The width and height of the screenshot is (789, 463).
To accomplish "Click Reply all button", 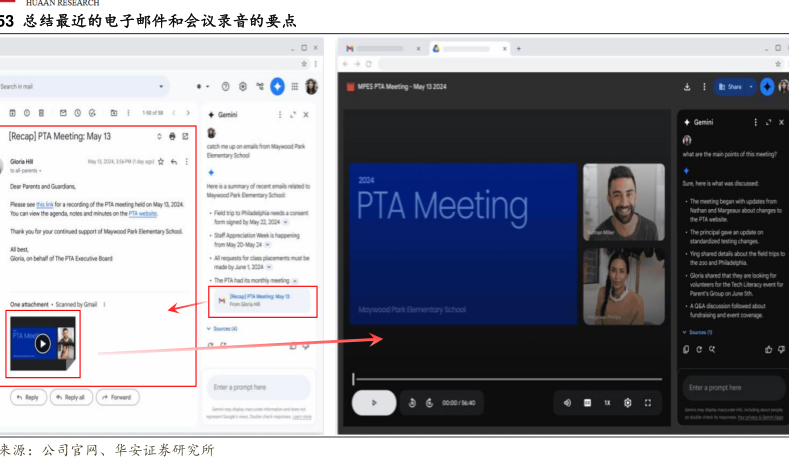I will point(70,397).
